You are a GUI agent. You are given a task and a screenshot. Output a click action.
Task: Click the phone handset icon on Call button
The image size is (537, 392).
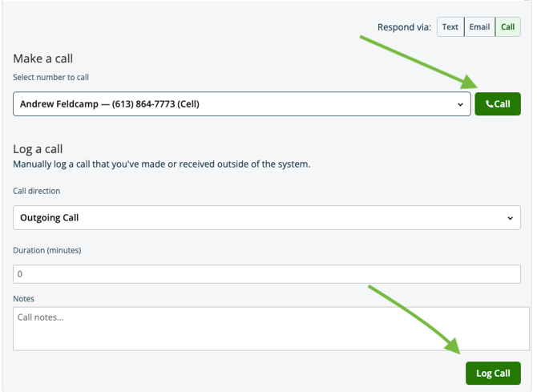pos(490,104)
